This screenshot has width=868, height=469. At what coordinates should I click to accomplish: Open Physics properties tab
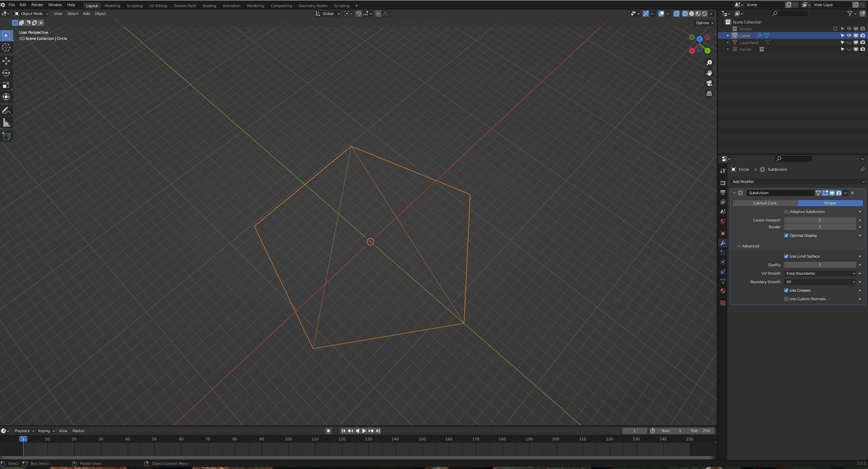click(723, 262)
